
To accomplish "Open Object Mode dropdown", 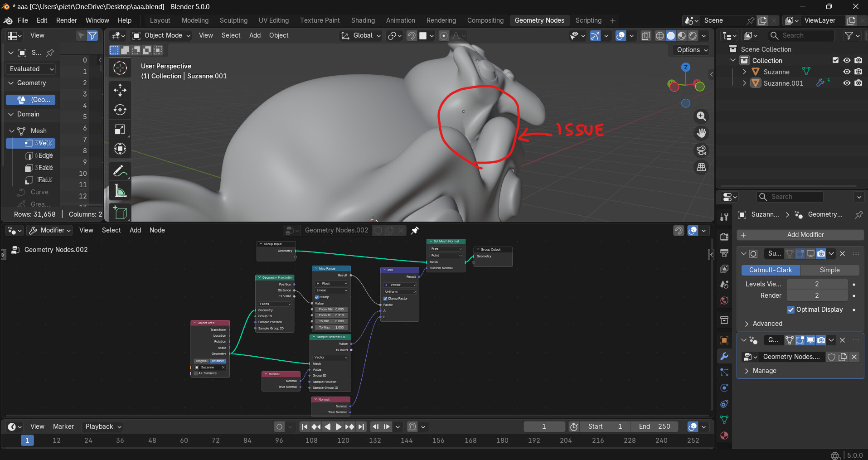I will 161,36.
